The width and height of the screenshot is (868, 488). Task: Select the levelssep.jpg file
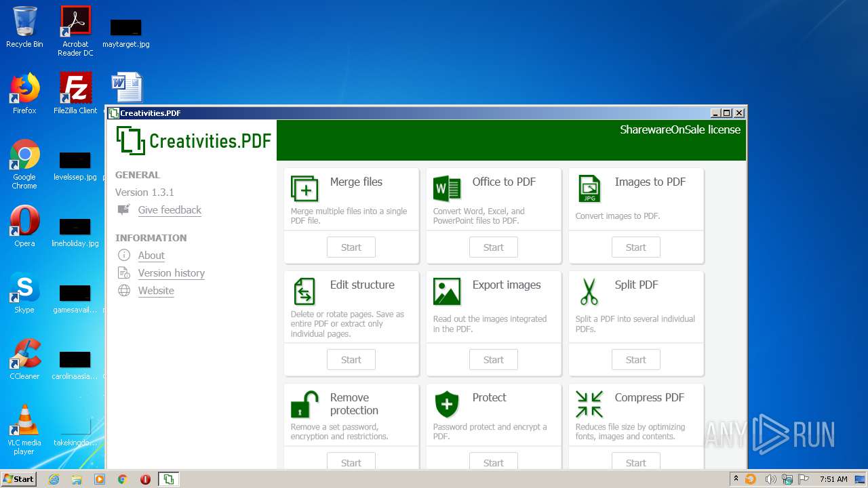(75, 166)
